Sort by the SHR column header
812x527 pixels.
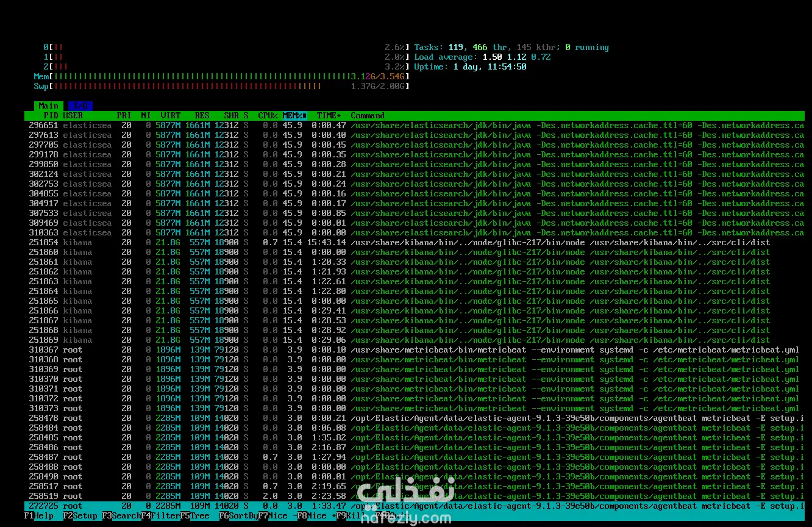[232, 115]
